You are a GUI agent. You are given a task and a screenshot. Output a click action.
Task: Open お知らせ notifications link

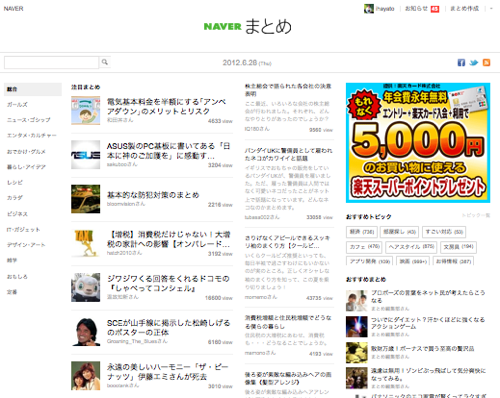416,9
